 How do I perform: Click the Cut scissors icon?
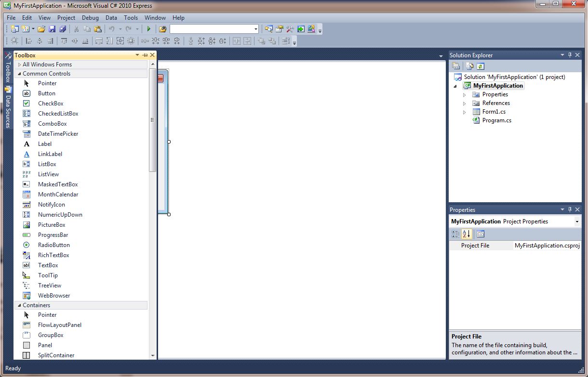(x=76, y=29)
